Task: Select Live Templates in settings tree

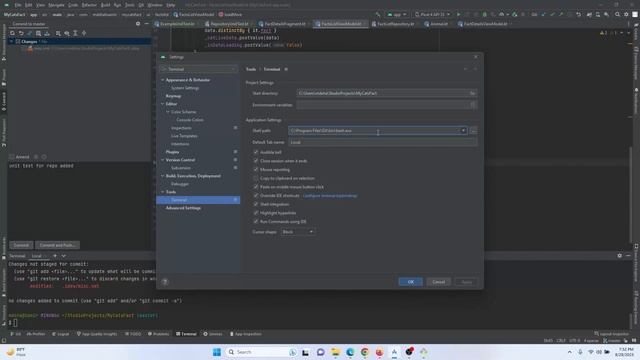Action: click(184, 136)
